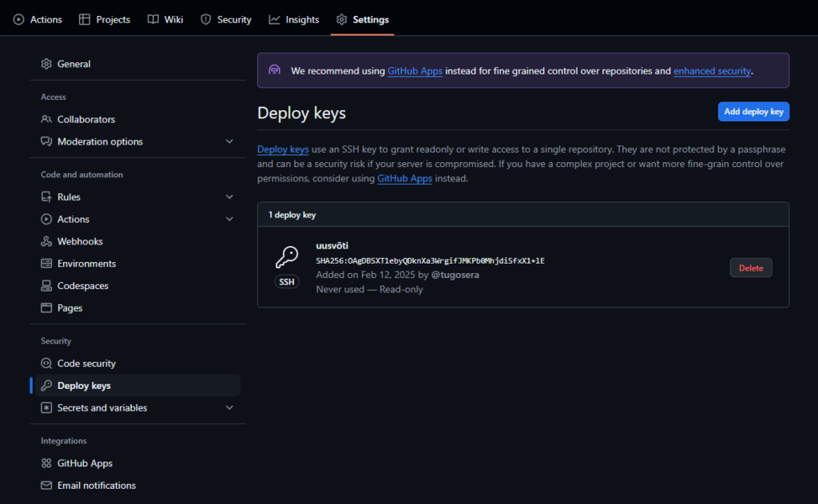Screen dimensions: 818x504
Task: Follow the GitHub Apps link in the banner
Action: click(415, 71)
